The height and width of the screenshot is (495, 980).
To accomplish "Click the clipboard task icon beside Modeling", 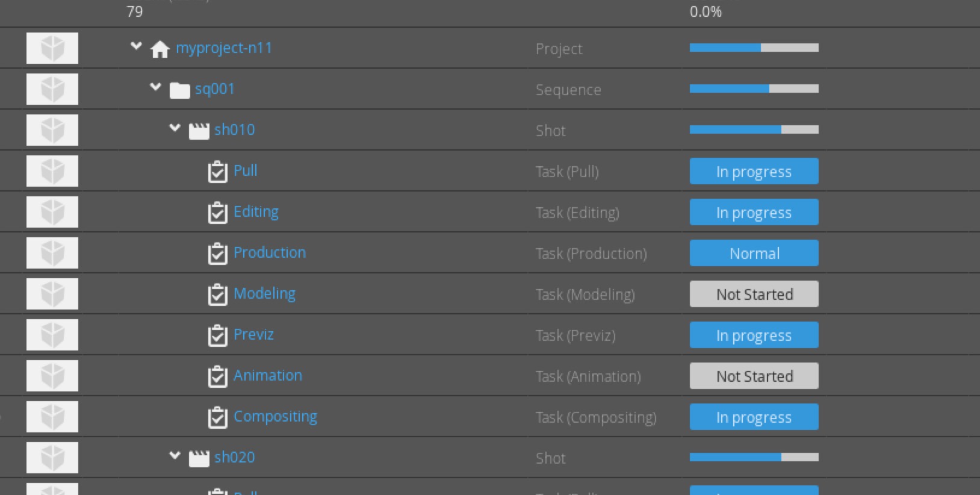I will 218,294.
